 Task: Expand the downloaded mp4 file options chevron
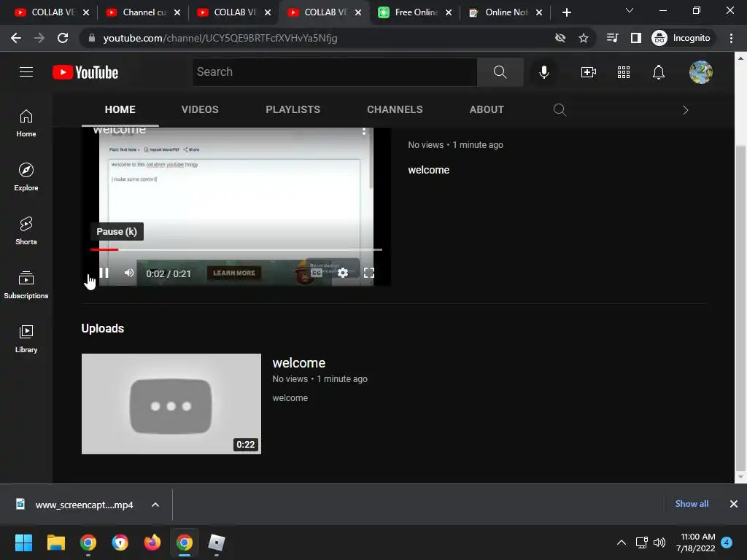(155, 505)
